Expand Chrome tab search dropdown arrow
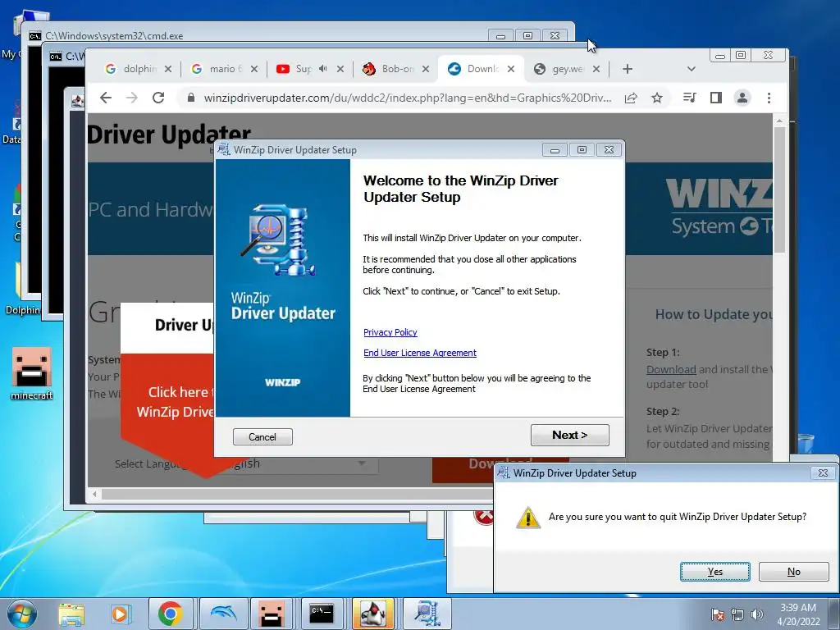The height and width of the screenshot is (630, 840). (691, 69)
